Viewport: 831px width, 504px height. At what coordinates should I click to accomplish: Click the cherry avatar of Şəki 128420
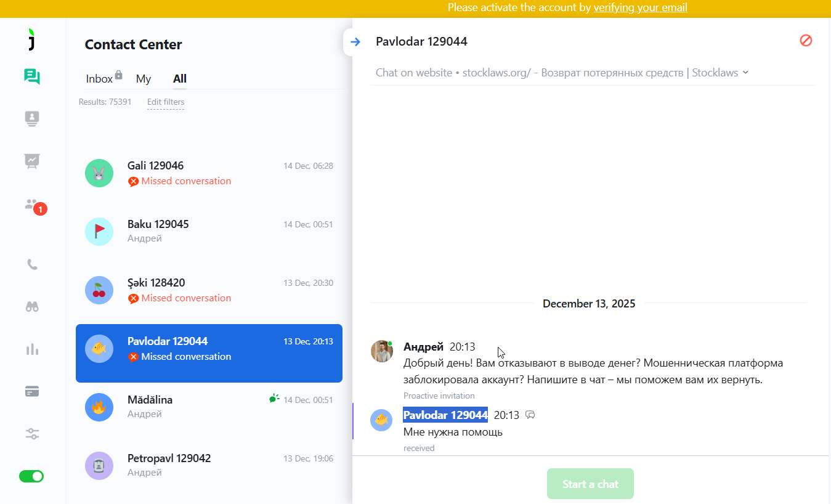pos(99,290)
